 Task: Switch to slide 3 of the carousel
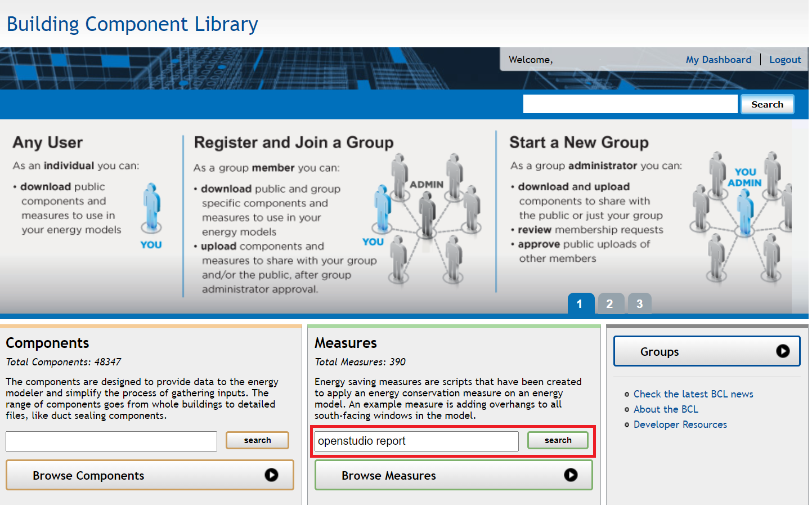[639, 303]
